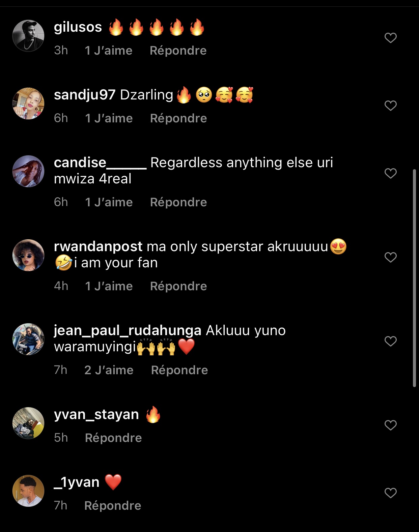Like the comment by gilusos
Screen dimensions: 419x532
[390, 38]
